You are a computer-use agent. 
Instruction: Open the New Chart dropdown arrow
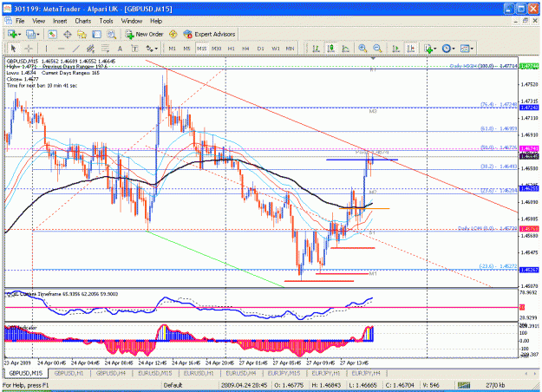click(x=19, y=34)
